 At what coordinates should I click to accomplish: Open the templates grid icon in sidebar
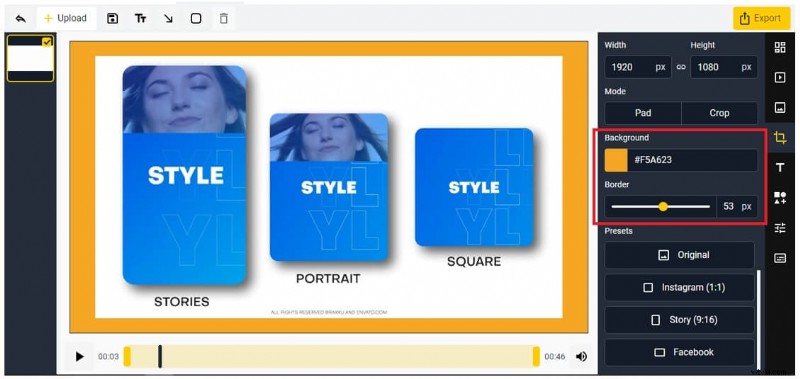pyautogui.click(x=780, y=47)
